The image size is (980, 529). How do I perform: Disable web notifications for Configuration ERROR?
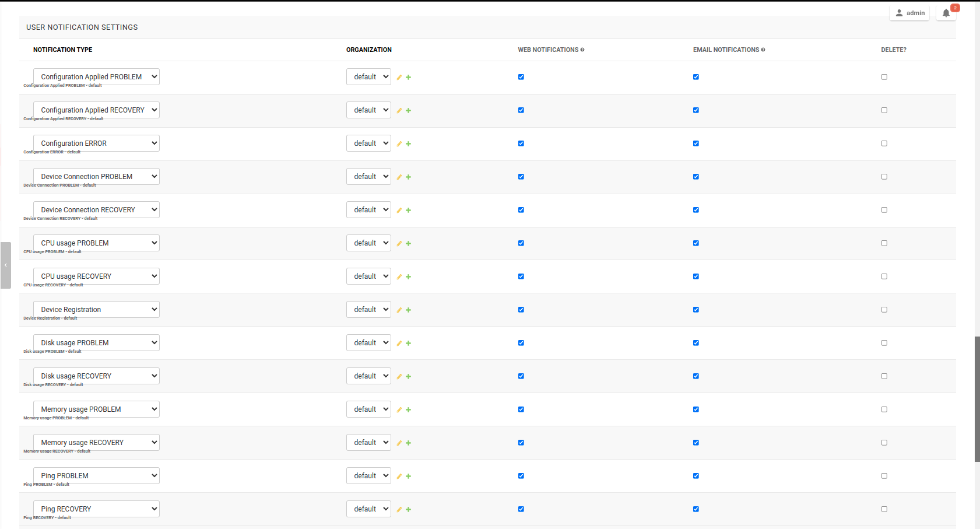(521, 143)
